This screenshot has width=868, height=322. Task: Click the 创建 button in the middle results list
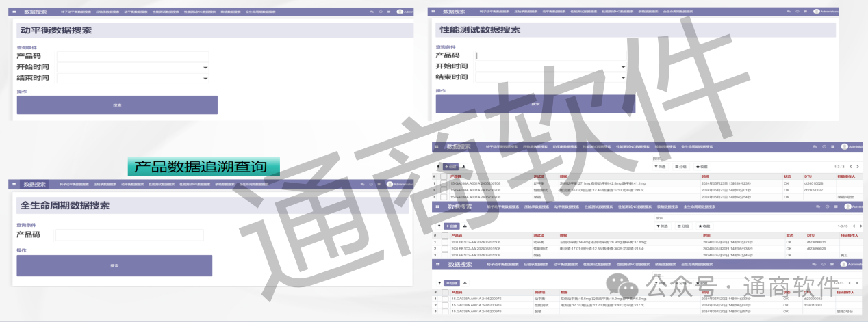(x=450, y=226)
